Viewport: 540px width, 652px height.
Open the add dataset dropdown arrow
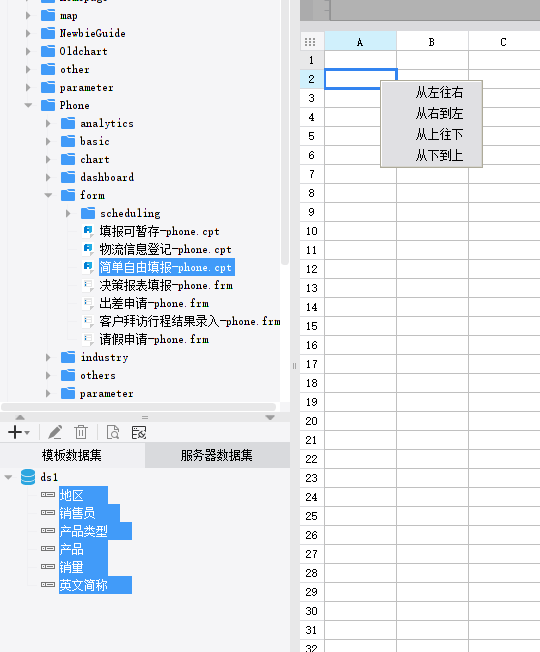click(27, 433)
